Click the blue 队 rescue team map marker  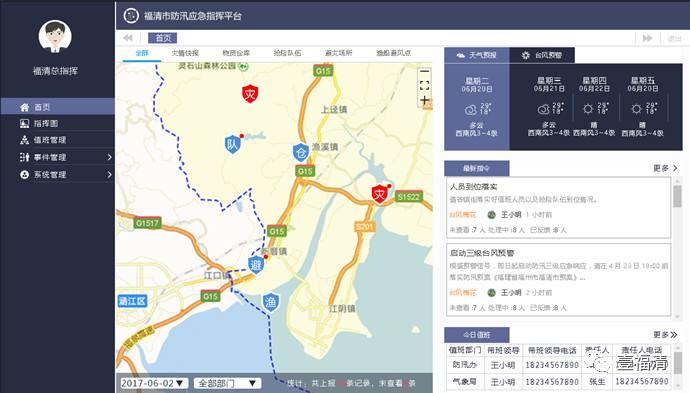pos(232,144)
